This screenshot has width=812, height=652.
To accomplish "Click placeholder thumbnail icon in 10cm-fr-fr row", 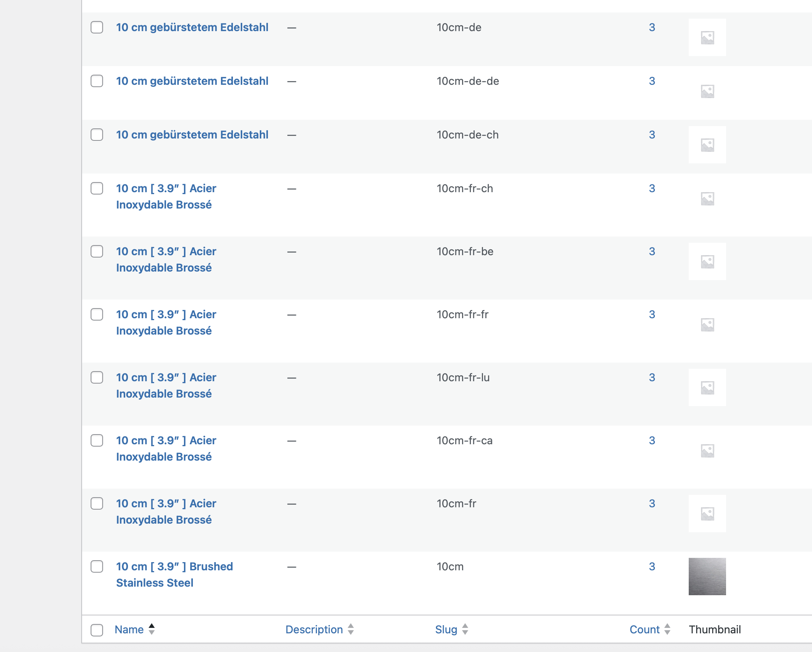I will point(707,324).
